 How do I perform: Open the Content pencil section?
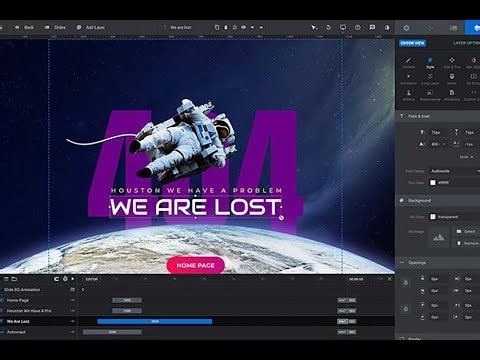click(x=408, y=62)
